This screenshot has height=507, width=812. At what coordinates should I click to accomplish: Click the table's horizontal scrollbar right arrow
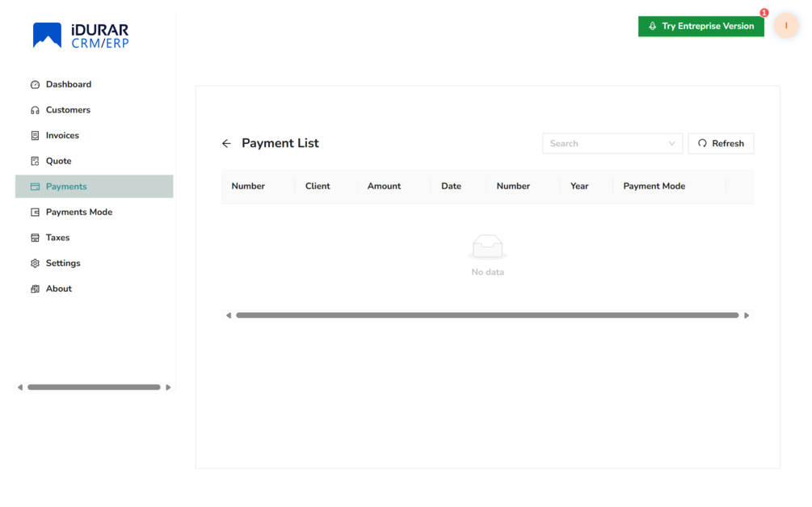tap(747, 315)
